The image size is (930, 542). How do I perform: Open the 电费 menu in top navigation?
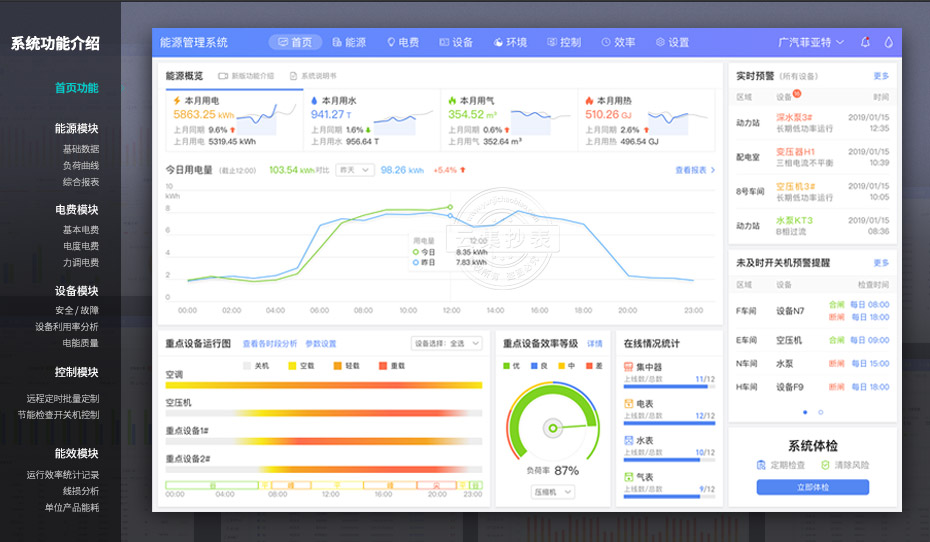(402, 42)
